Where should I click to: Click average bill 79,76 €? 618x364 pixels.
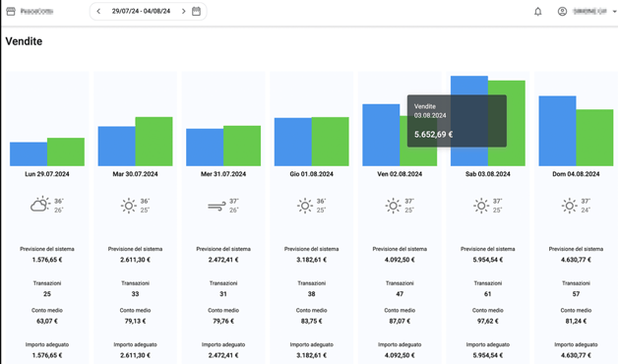point(223,321)
